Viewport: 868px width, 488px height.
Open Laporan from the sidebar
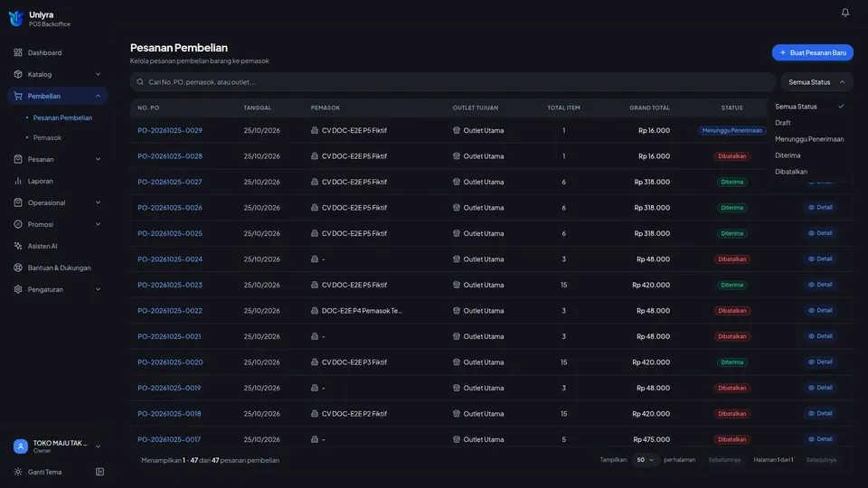[41, 181]
